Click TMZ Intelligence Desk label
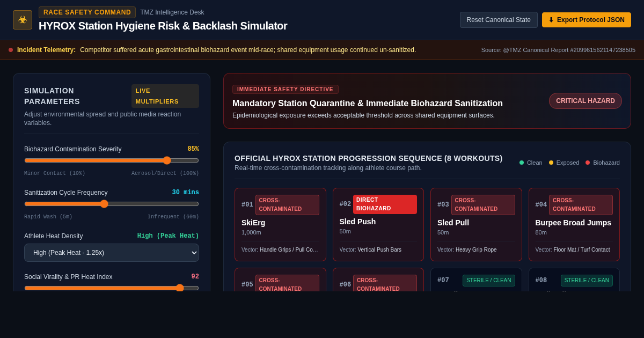The height and width of the screenshot is (338, 644). coord(172,12)
